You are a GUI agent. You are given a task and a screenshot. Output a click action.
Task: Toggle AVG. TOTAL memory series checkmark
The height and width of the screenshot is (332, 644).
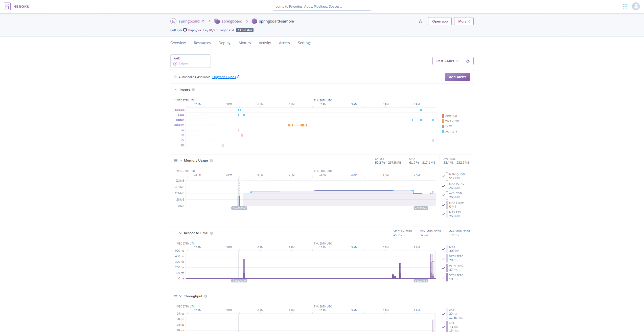pos(443,195)
